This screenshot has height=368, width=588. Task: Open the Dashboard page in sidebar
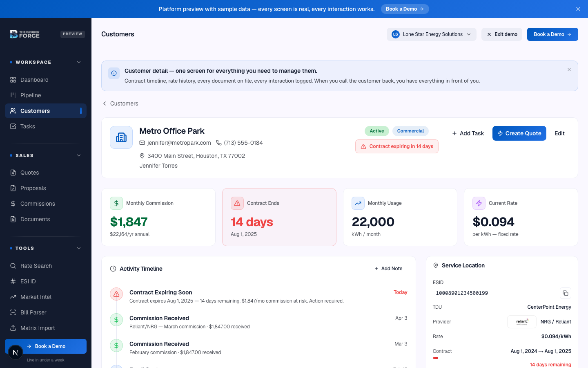click(46, 80)
